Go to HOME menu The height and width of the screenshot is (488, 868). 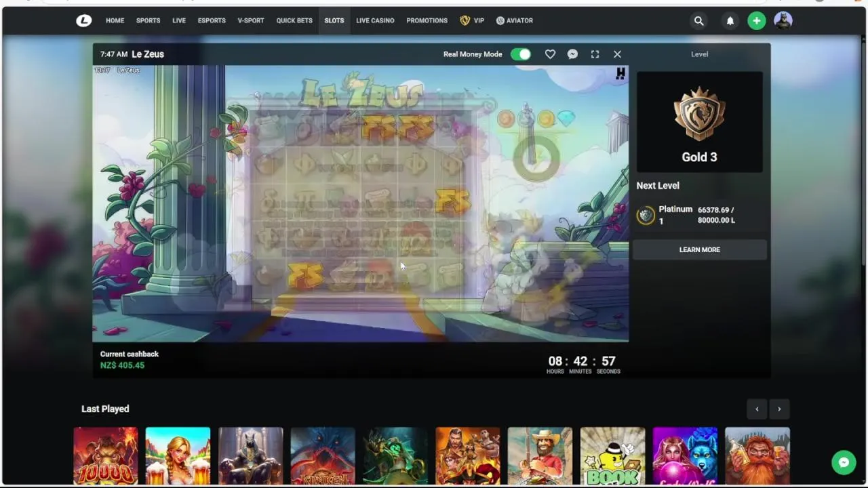click(115, 21)
